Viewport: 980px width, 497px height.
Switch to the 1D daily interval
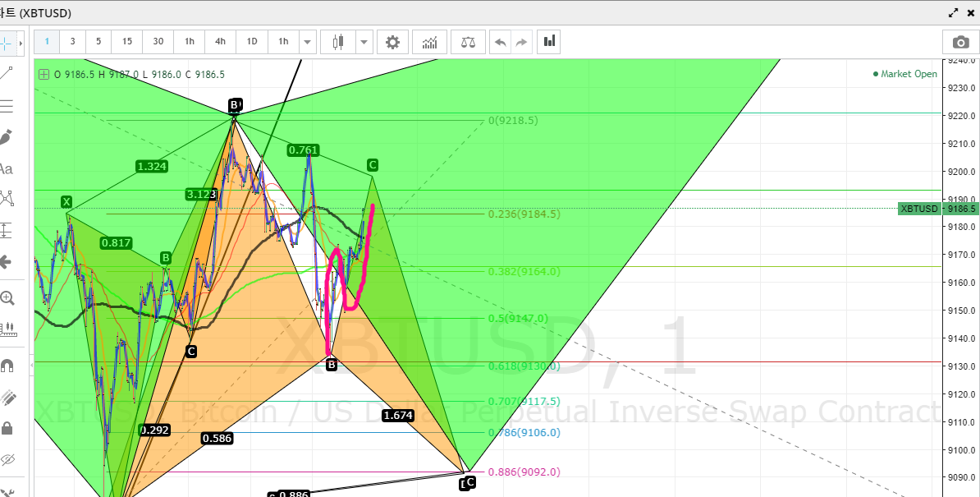coord(252,42)
